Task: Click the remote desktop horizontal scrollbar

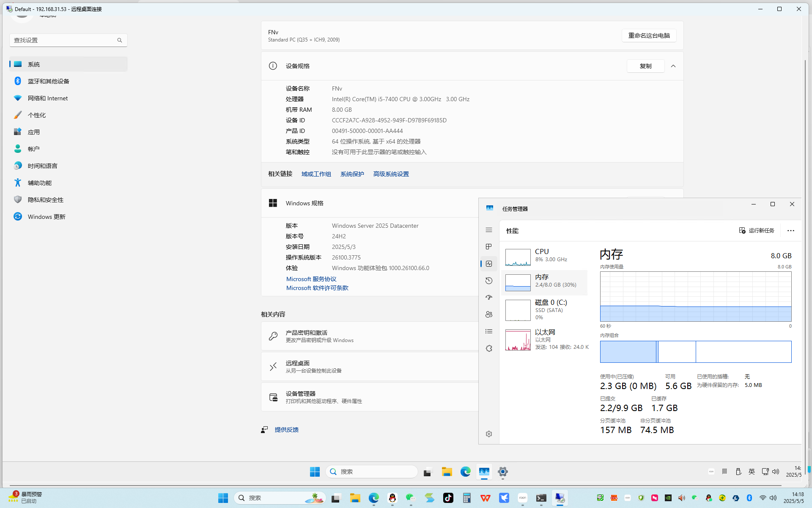Action: click(x=395, y=485)
